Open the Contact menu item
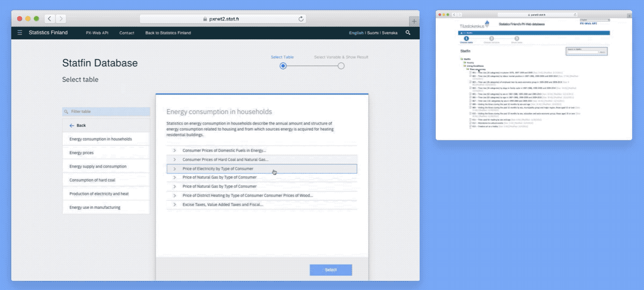 pyautogui.click(x=127, y=33)
